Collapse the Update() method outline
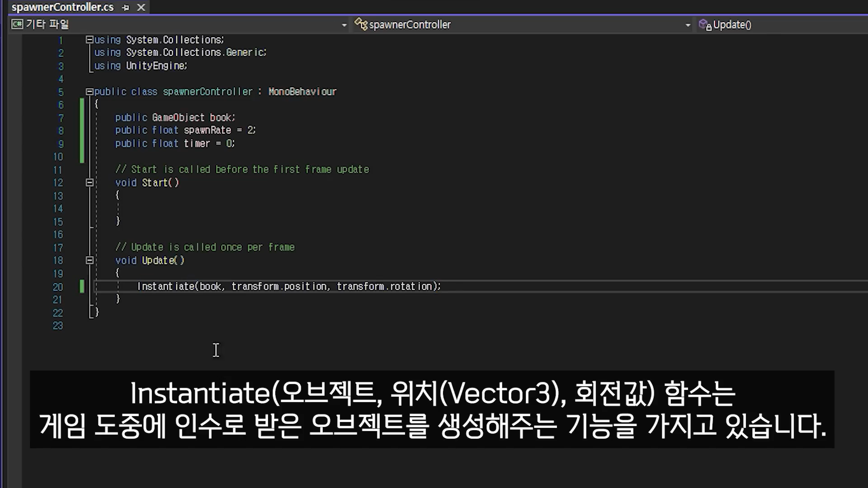The image size is (868, 488). pos(90,261)
